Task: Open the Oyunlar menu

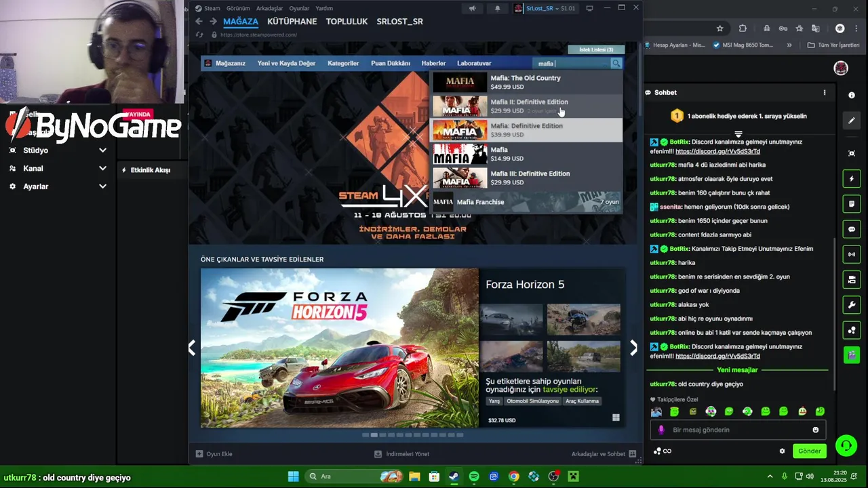Action: point(300,8)
